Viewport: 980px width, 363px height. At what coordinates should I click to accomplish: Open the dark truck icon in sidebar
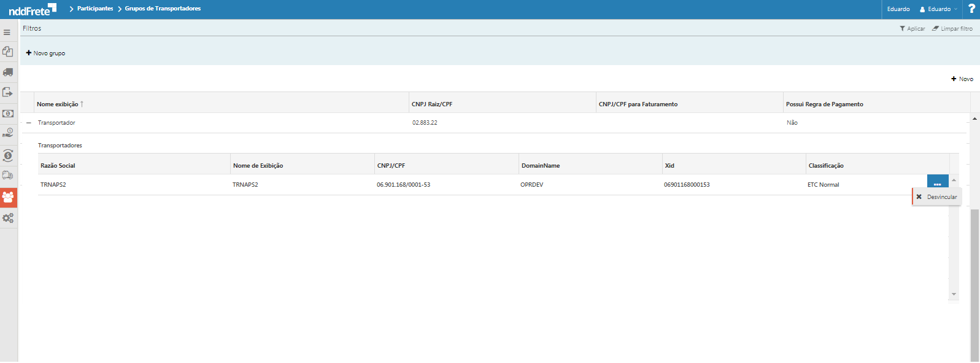8,72
